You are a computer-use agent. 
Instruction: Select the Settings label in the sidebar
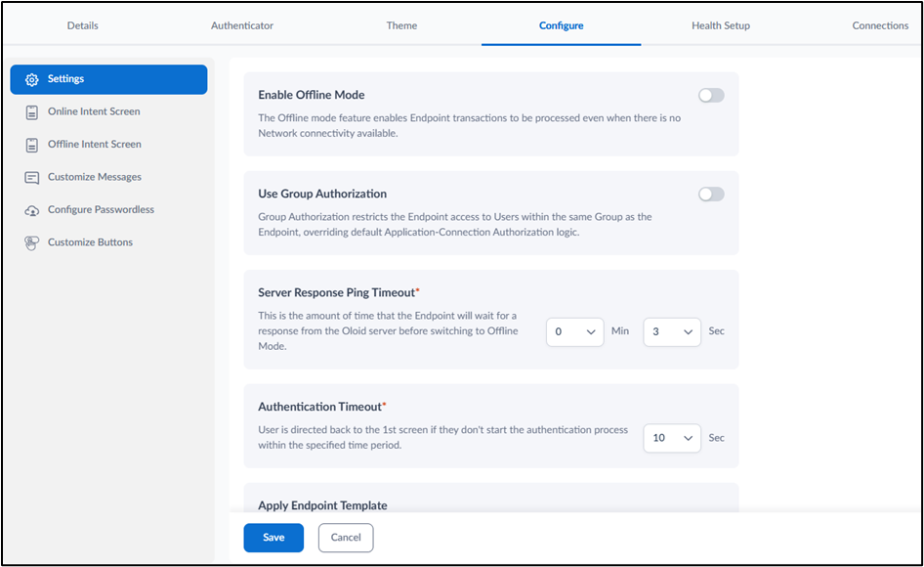66,79
